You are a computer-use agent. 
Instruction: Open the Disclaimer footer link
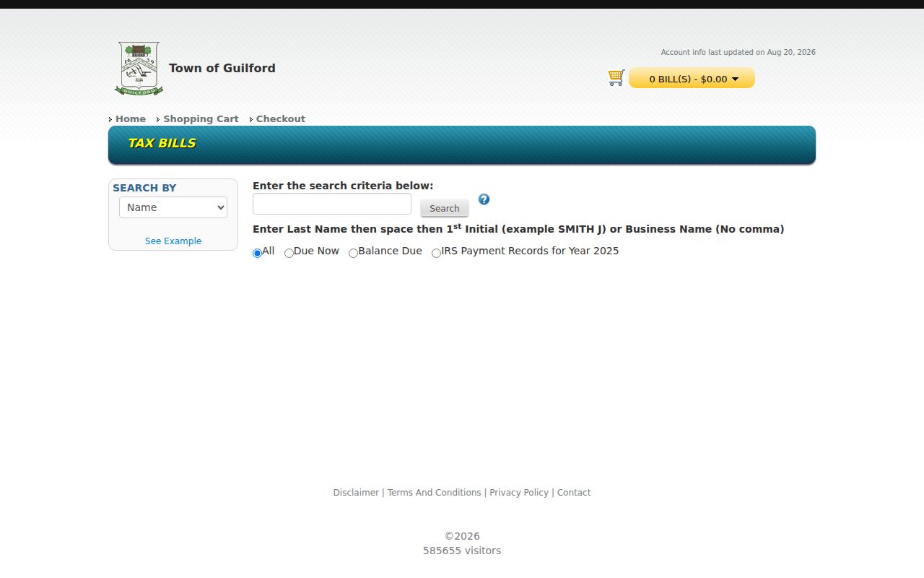coord(356,493)
